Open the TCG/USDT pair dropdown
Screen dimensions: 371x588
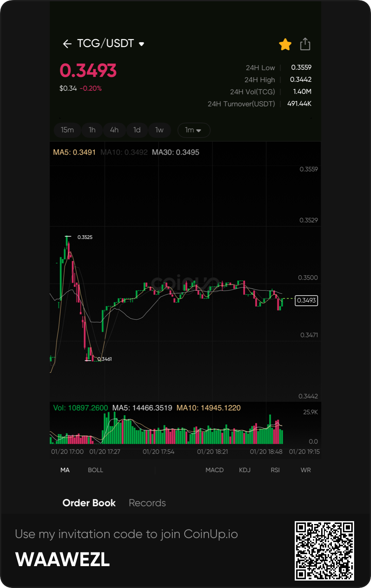(141, 44)
